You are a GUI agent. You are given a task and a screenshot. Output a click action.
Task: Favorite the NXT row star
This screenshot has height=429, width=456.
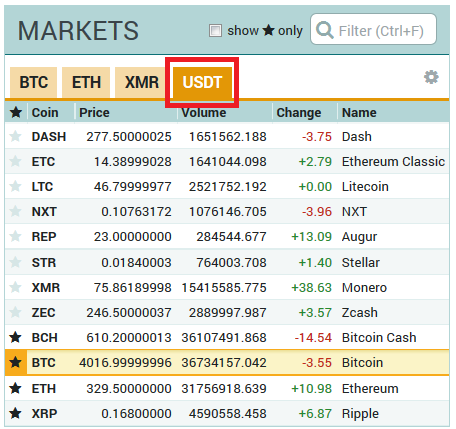[15, 211]
